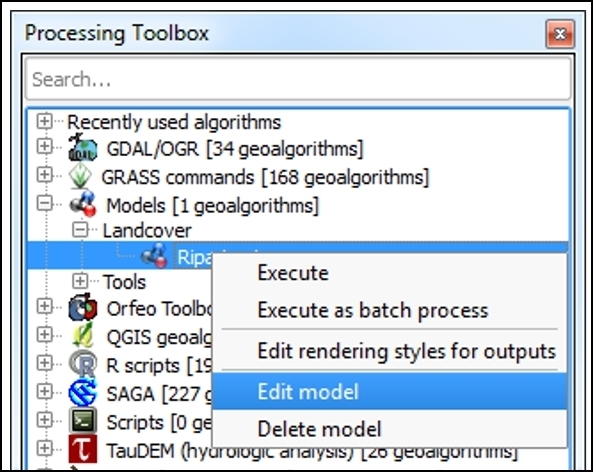Click the R scripts icon
This screenshot has width=593, height=472.
[x=83, y=364]
